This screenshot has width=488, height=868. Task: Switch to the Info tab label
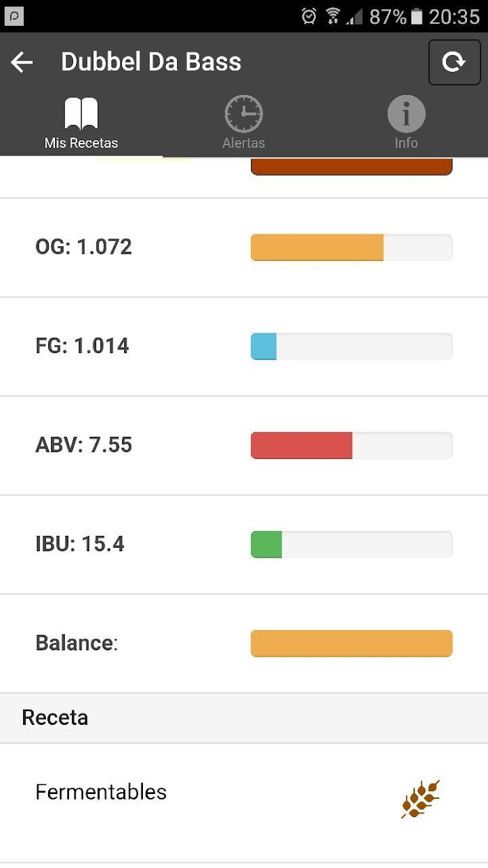(x=406, y=143)
